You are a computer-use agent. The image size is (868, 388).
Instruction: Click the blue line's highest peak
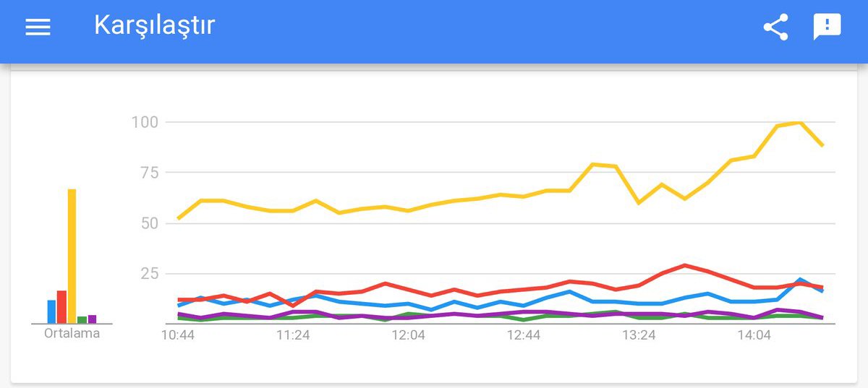pos(801,279)
